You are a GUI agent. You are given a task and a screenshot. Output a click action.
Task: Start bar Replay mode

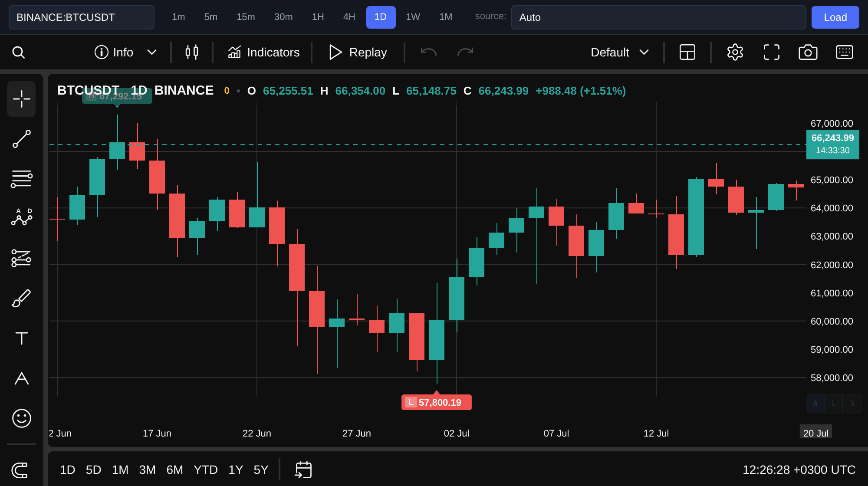point(358,53)
